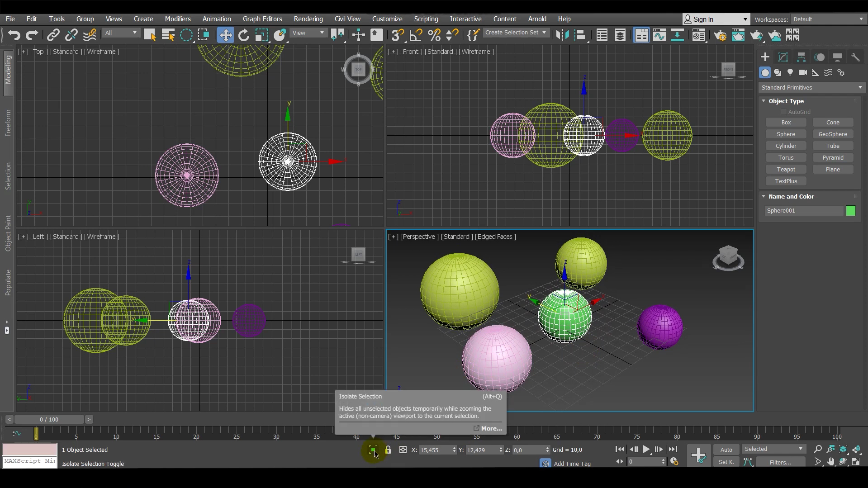Click the Undo arrow icon
This screenshot has width=868, height=488.
[x=14, y=35]
